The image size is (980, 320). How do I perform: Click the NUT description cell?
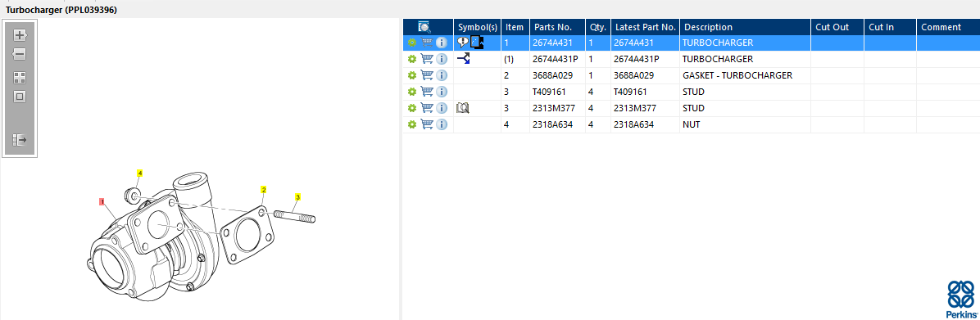coord(745,124)
